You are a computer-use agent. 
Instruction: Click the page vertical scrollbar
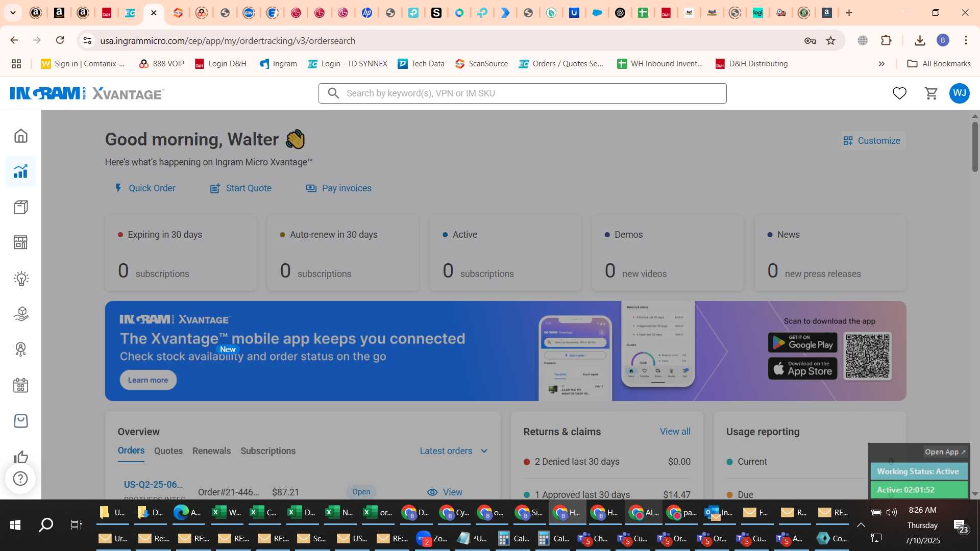click(x=975, y=147)
